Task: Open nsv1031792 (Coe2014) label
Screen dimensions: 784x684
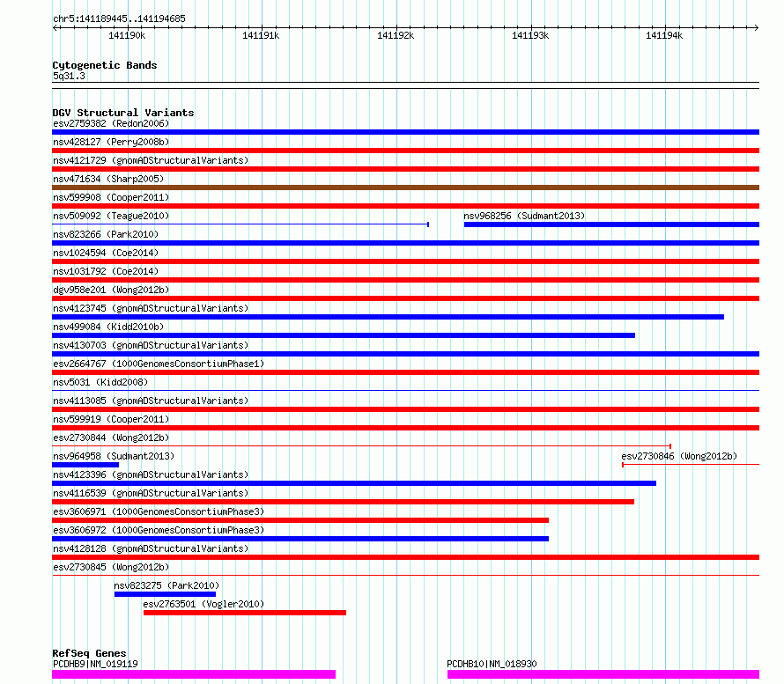Action: 106,271
